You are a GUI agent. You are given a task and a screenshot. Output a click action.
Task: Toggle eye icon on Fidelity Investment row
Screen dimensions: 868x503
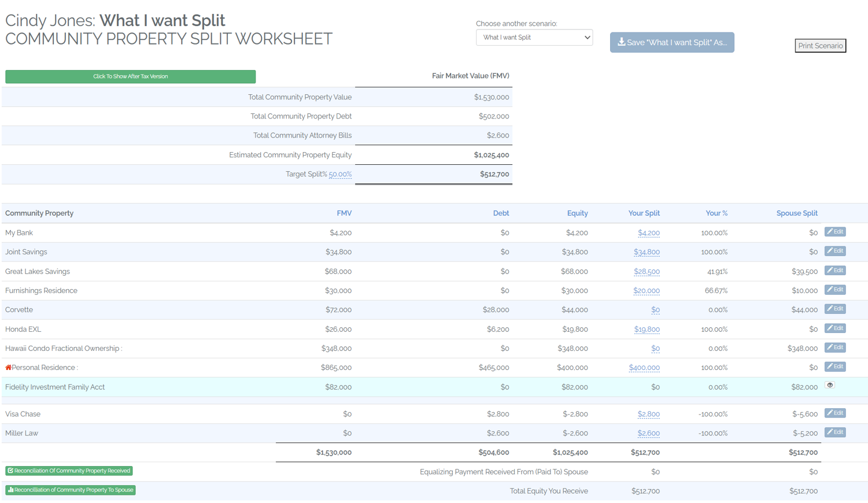click(830, 385)
